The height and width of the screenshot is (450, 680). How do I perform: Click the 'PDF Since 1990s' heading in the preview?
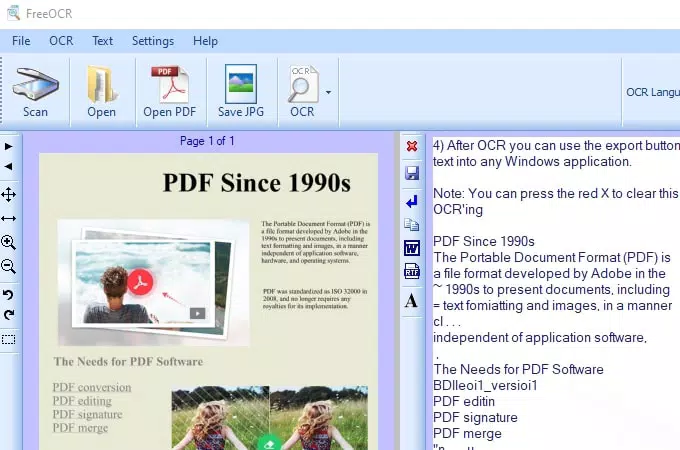(x=257, y=183)
